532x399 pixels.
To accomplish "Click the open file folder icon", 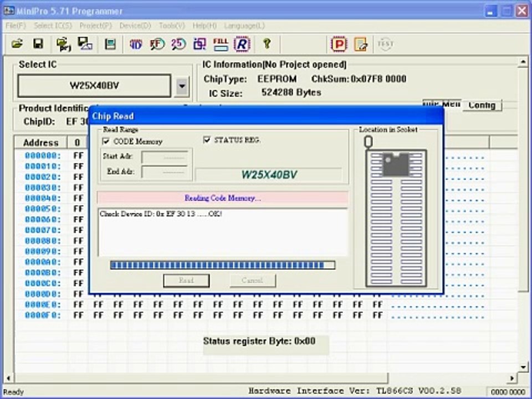I will coord(17,44).
